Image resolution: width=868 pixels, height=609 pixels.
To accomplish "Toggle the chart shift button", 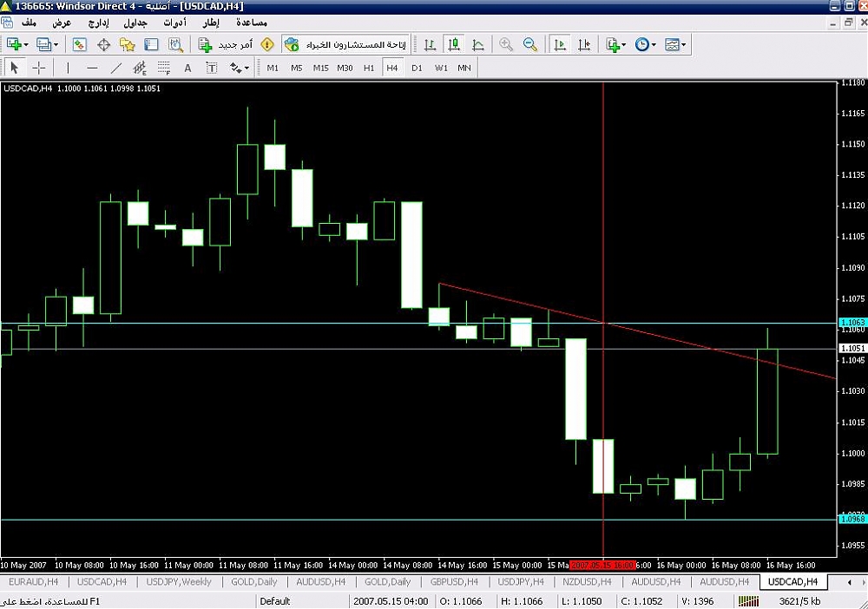I will click(584, 45).
